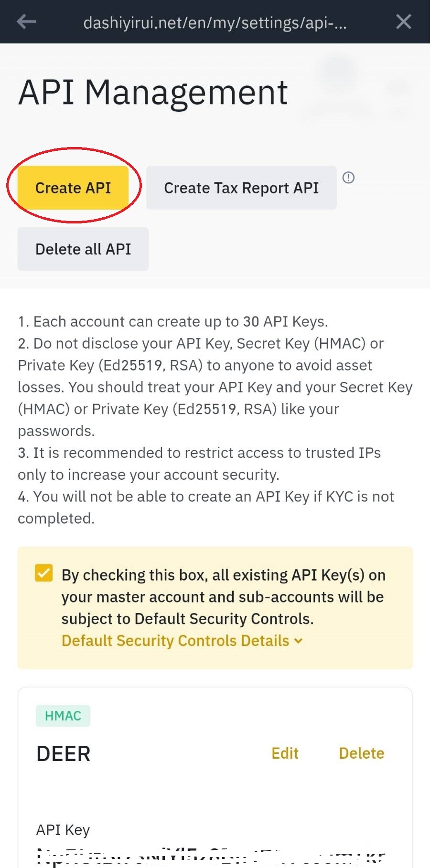Click the 30 API Keys limit note
This screenshot has width=430, height=868.
coord(173,322)
